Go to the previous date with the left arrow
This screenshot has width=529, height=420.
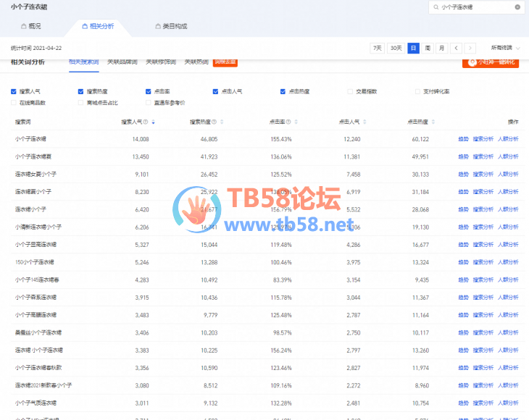pos(456,49)
